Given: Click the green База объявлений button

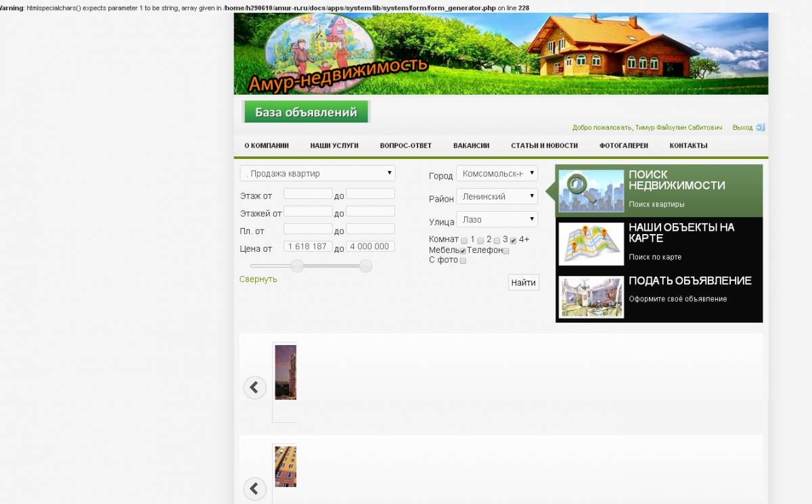Looking at the screenshot, I should coord(306,112).
